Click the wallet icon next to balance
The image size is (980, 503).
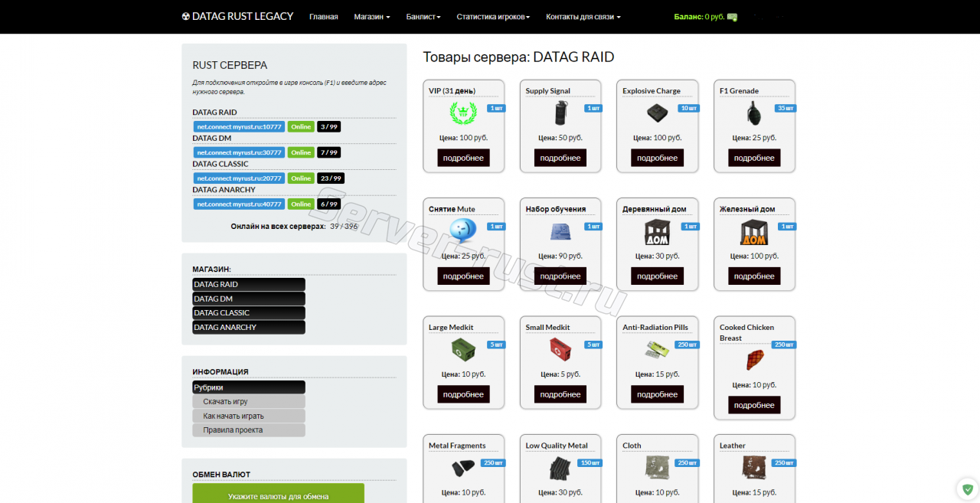pyautogui.click(x=733, y=17)
